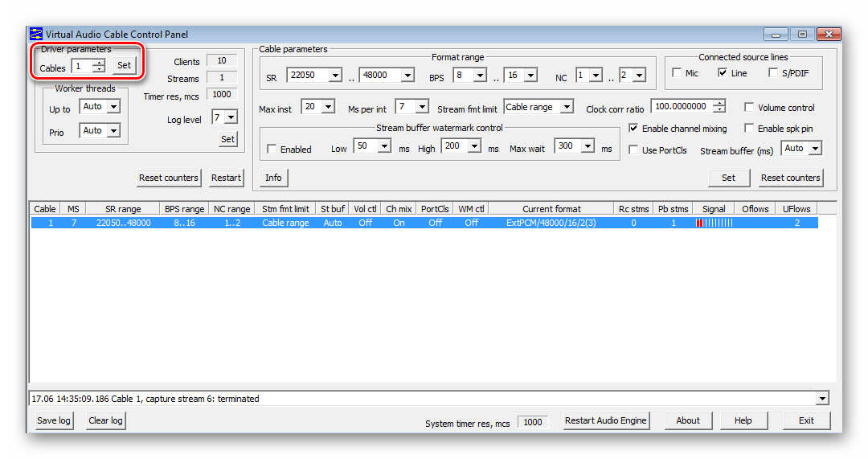Open the Stream buffer Auto dropdown
Screen dimensions: 868x459
[x=815, y=149]
